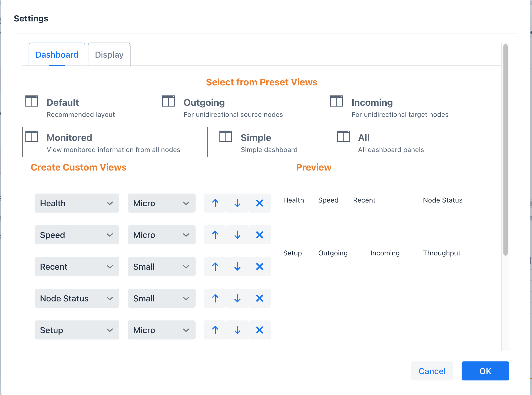
Task: Open the size dropdown for Speed panel
Action: tap(161, 235)
